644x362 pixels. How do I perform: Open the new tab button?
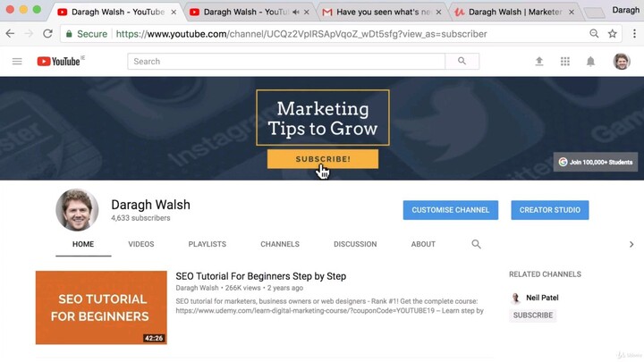click(x=594, y=13)
